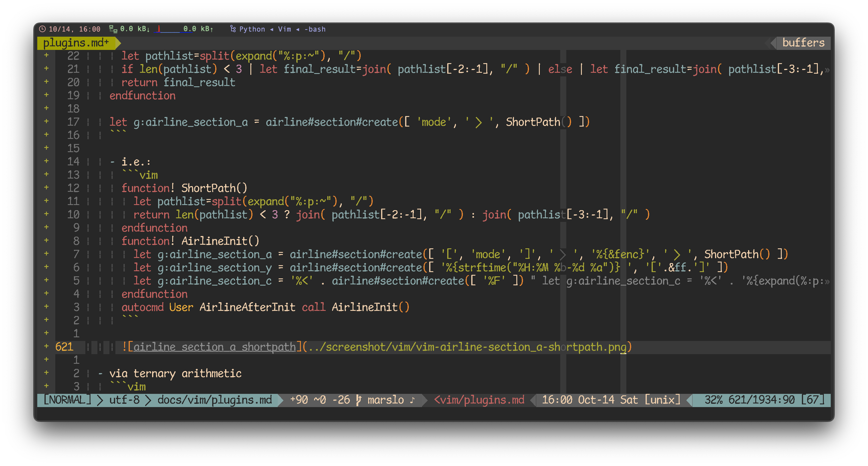Click the ```vim fence on line 13
868x466 pixels.
pos(139,175)
